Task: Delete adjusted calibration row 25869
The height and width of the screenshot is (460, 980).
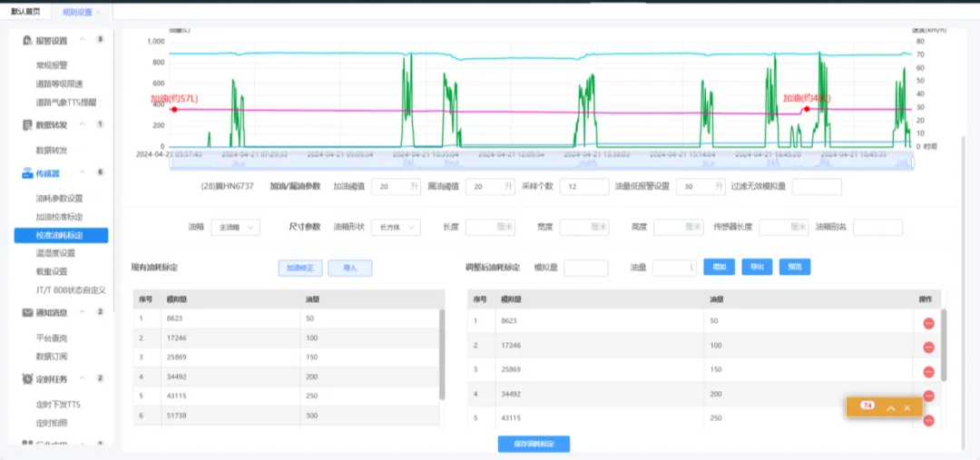Action: [929, 372]
